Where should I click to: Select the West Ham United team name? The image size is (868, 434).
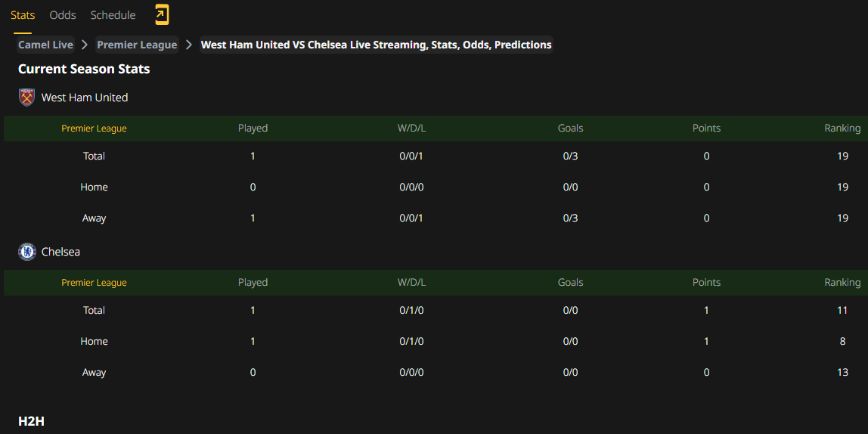[85, 98]
